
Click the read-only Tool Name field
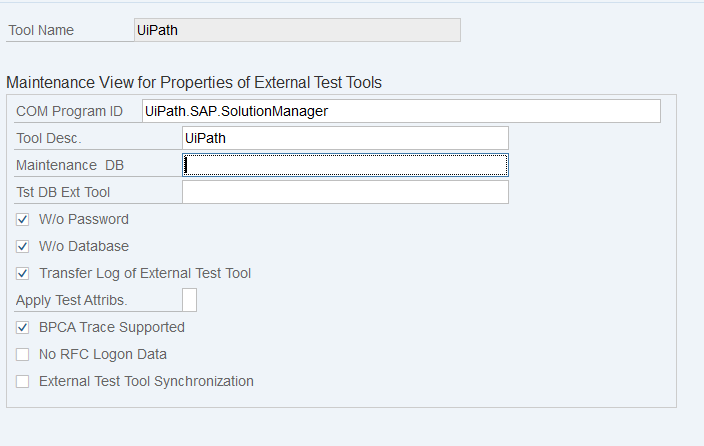(297, 30)
